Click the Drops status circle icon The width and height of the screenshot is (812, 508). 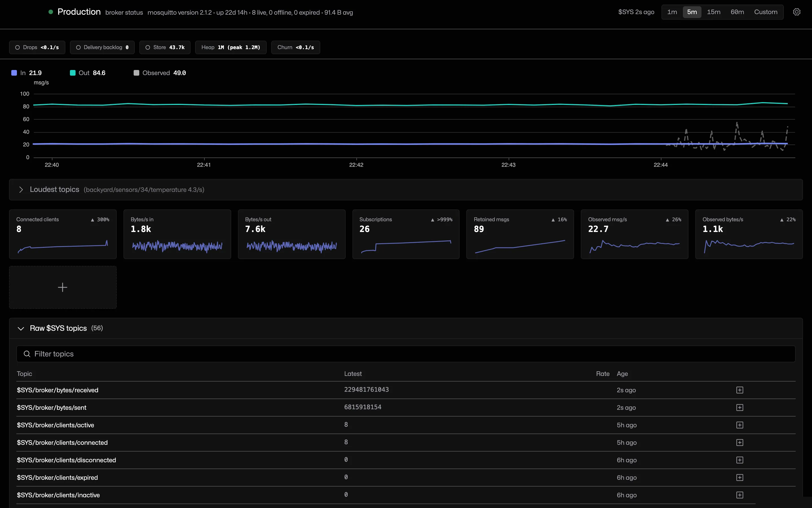coord(17,47)
